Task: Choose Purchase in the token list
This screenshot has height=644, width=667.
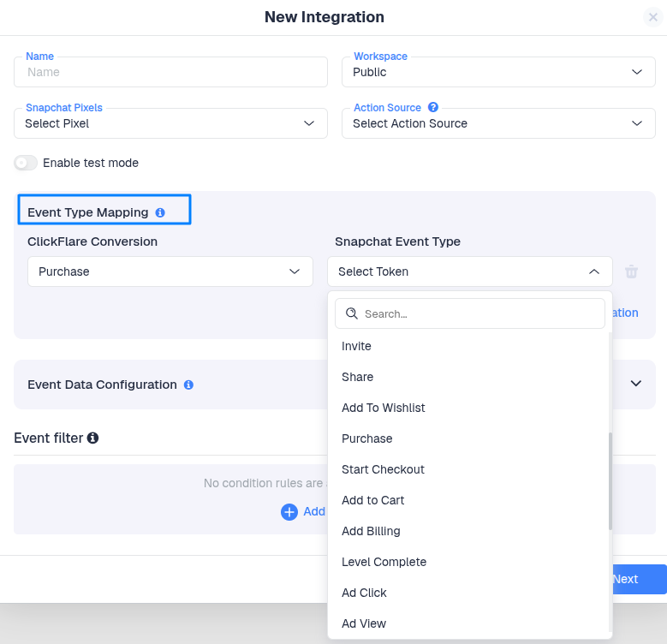Action: (467, 438)
